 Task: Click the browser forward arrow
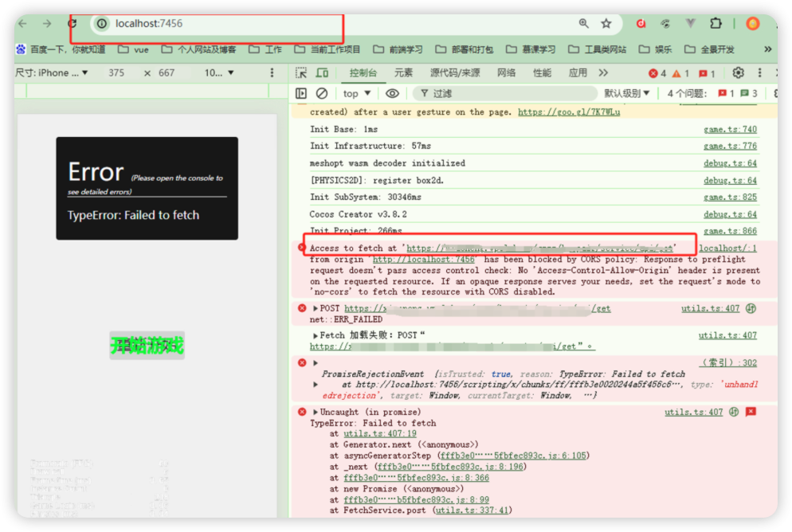(x=47, y=24)
